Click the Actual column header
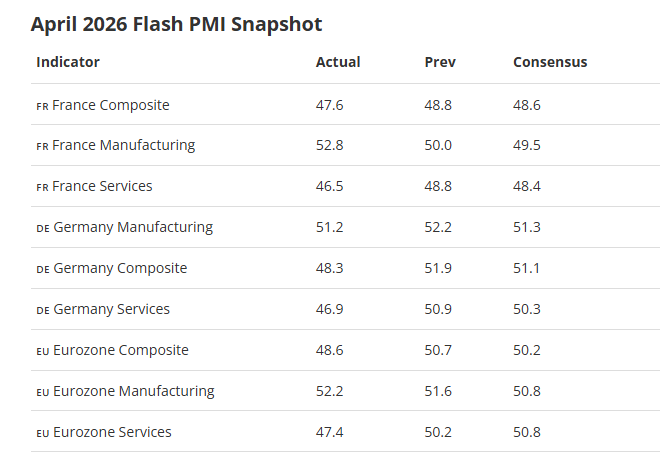668x455 pixels. 338,62
